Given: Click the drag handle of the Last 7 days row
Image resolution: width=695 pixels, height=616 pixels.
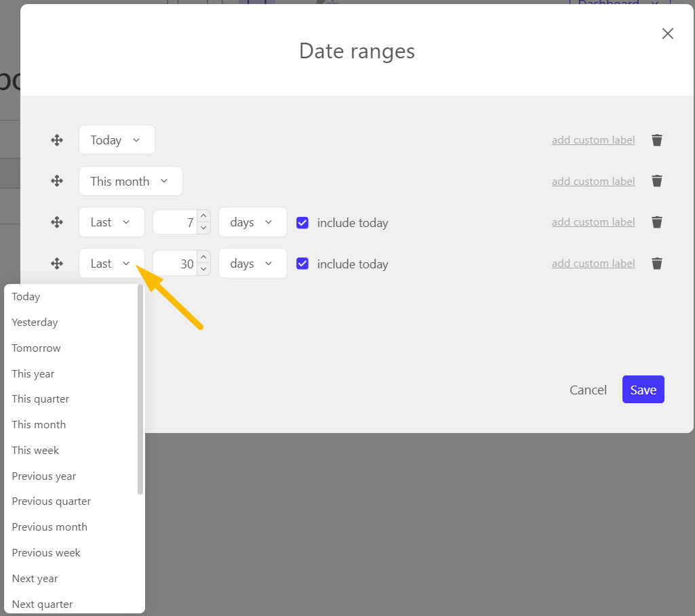Looking at the screenshot, I should tap(57, 222).
